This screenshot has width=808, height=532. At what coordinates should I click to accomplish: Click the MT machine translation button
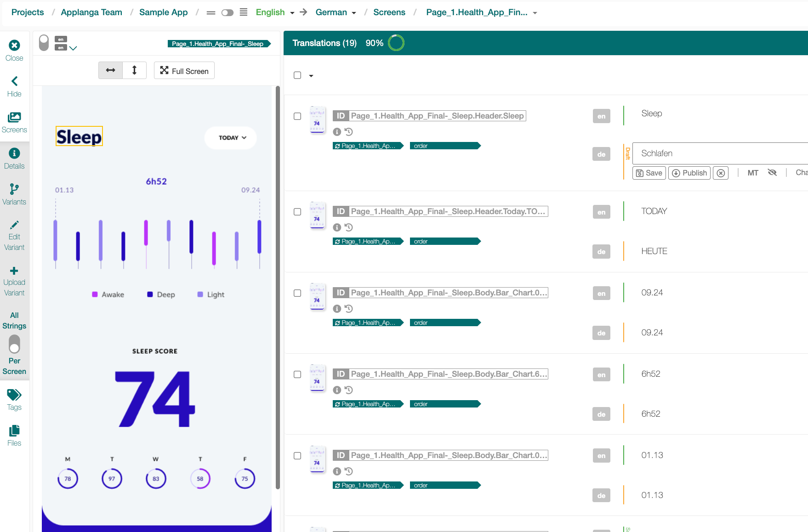tap(753, 173)
